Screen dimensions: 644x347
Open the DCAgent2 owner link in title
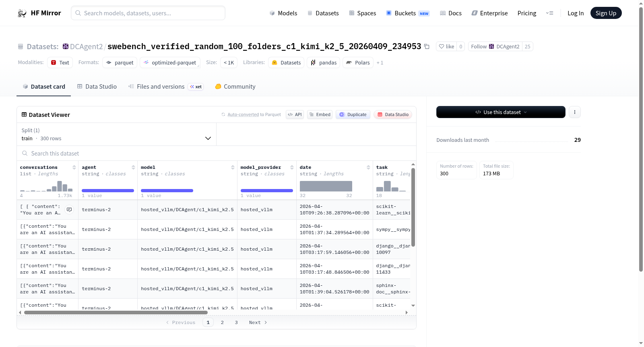coord(86,46)
